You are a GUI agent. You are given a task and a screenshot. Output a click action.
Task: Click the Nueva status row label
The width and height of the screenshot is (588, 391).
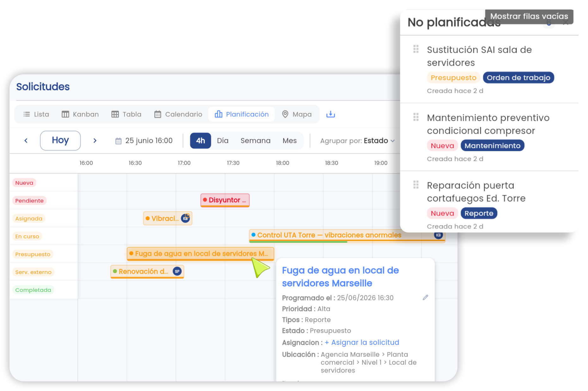click(24, 183)
